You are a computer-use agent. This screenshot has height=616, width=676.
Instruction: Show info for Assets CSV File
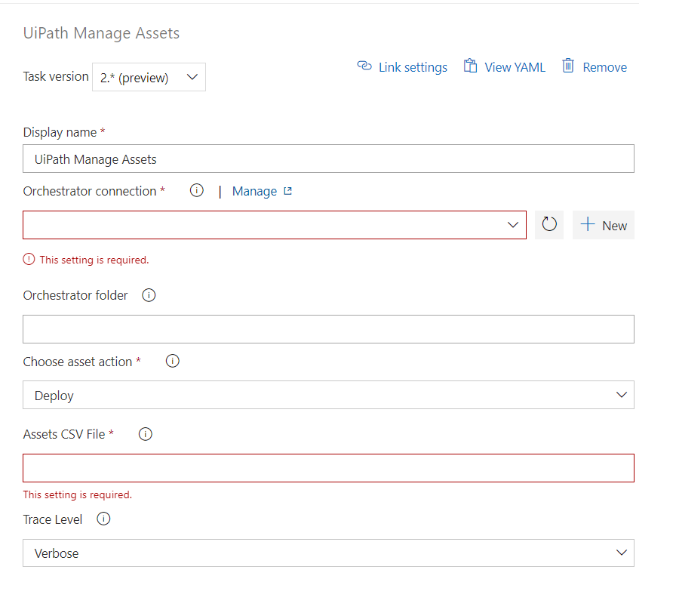pos(146,434)
